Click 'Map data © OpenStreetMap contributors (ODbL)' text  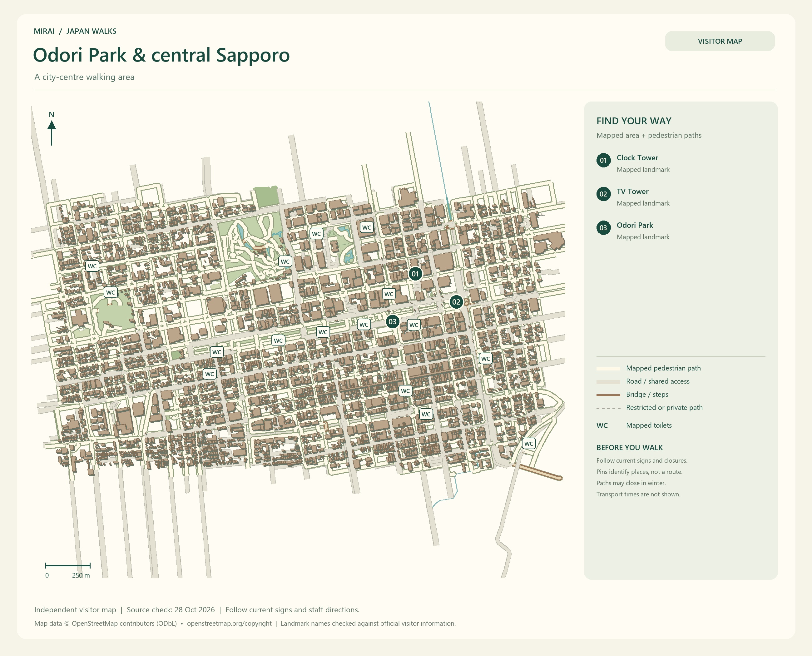coord(106,624)
